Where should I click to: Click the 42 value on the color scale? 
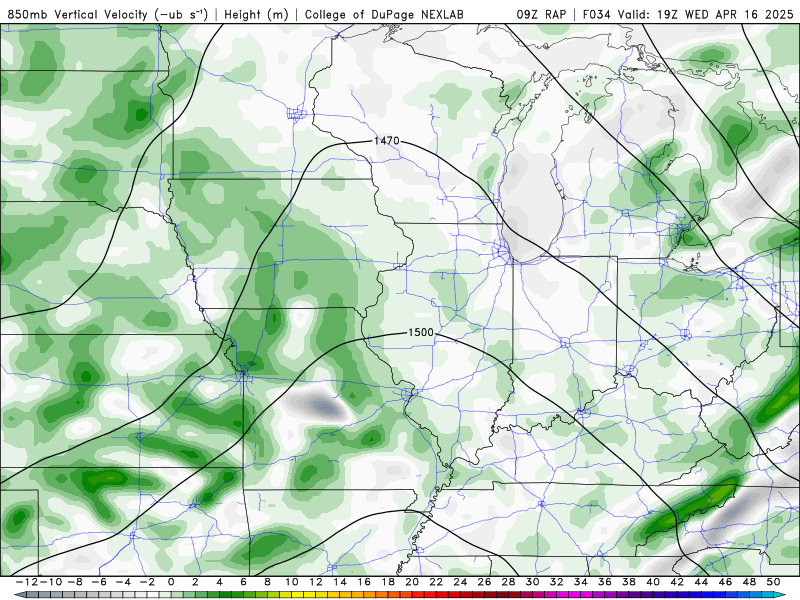pyautogui.click(x=677, y=582)
